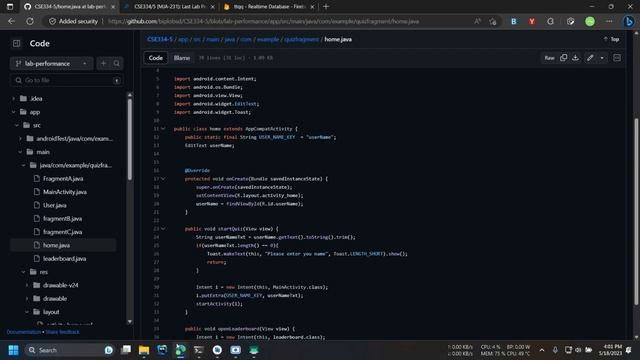Open File Explorer from taskbar
Image resolution: width=640 pixels, height=360 pixels.
(x=144, y=350)
